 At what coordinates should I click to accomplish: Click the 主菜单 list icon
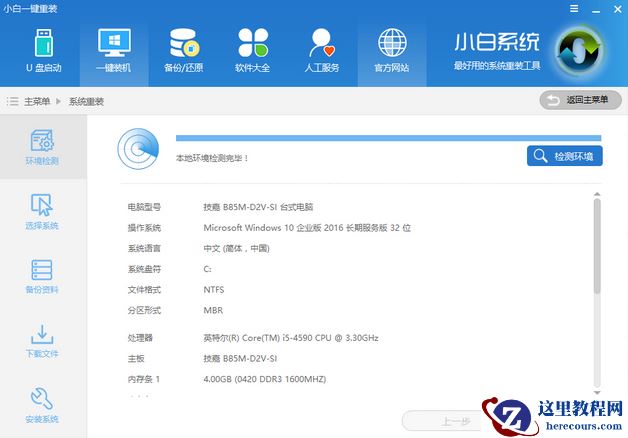point(12,101)
